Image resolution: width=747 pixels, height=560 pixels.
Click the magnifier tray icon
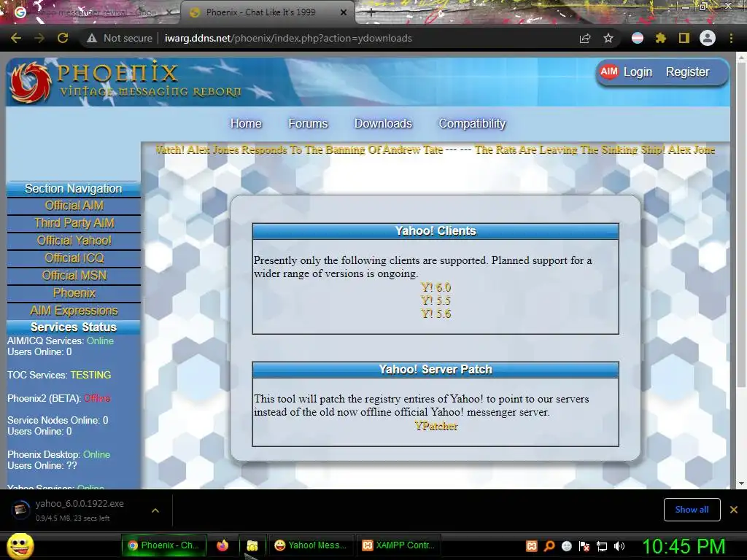(549, 545)
